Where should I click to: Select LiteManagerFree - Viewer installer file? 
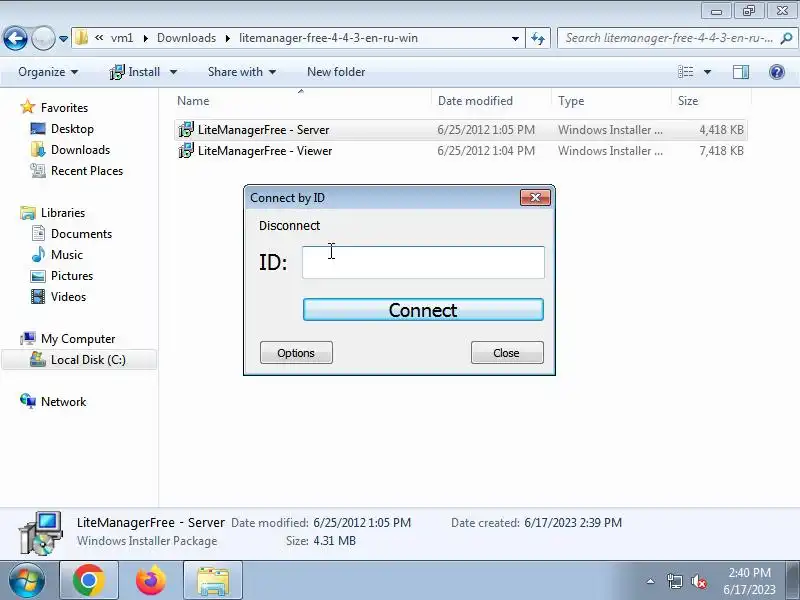460,151
